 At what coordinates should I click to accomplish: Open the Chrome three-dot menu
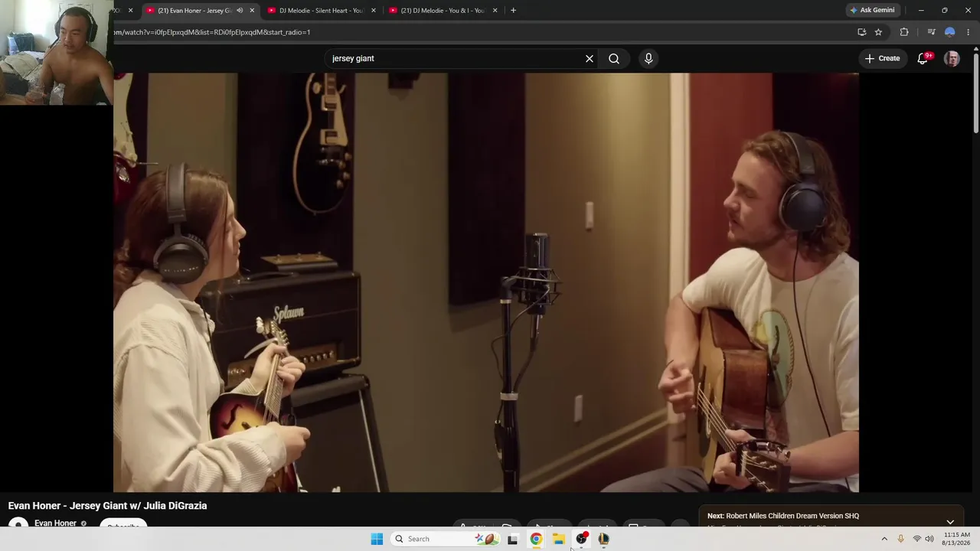(x=968, y=32)
